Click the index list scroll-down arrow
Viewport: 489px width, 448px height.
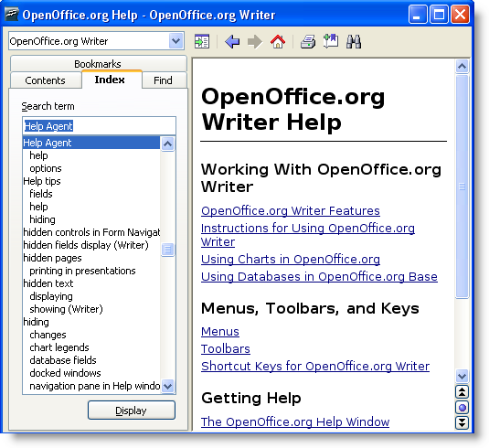(168, 386)
